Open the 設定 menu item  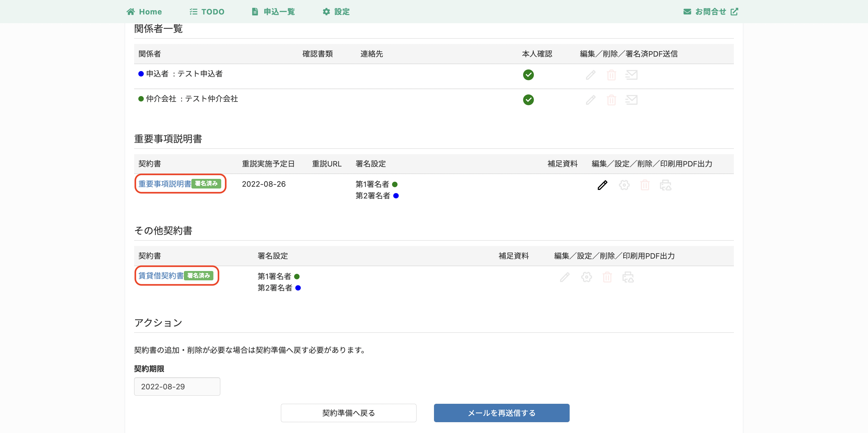pyautogui.click(x=336, y=12)
